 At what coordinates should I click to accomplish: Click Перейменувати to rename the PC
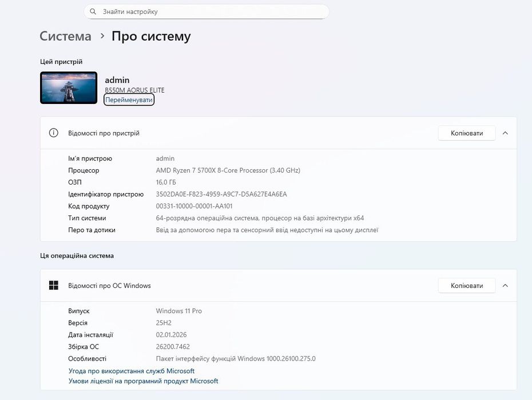coord(129,99)
